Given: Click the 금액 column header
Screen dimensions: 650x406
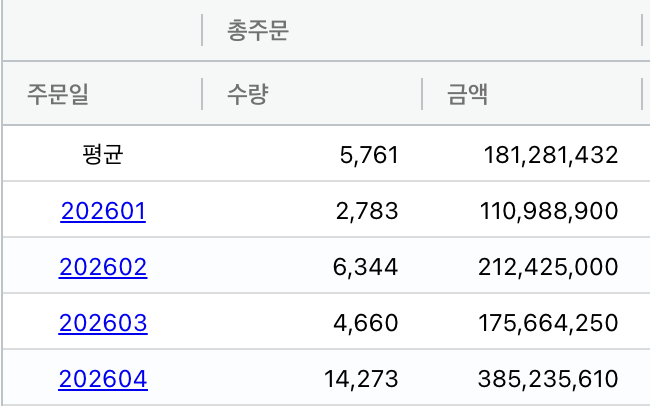Looking at the screenshot, I should point(467,94).
